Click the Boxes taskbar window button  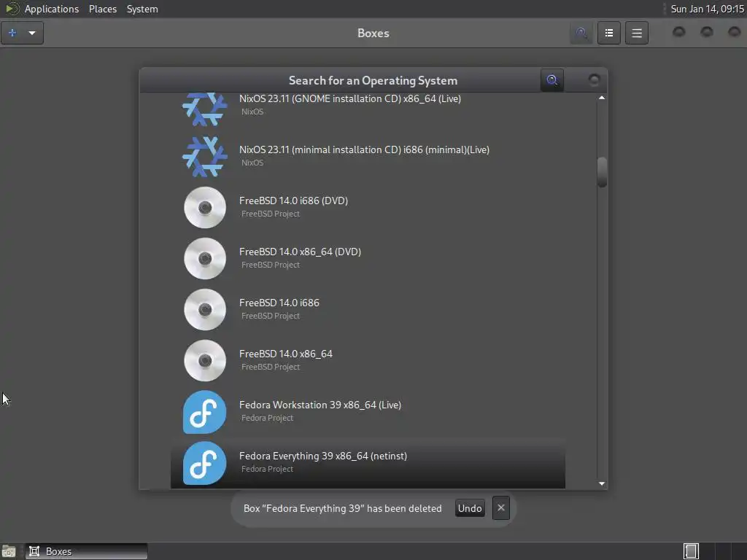click(86, 551)
